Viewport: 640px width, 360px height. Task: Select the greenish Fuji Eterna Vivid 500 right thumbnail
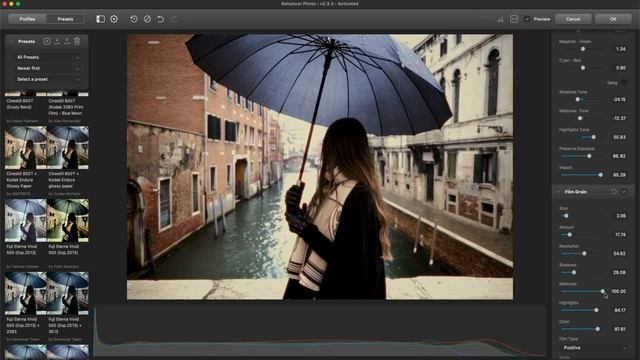click(68, 221)
